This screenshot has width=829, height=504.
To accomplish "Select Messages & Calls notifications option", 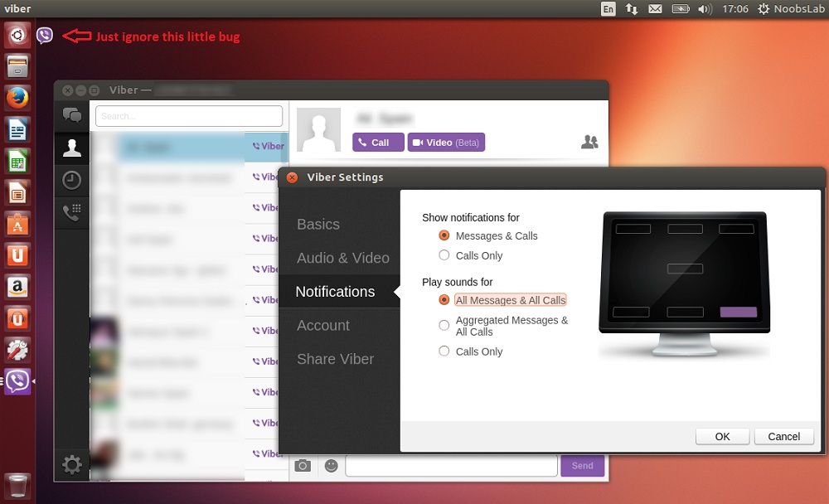I will click(x=488, y=236).
